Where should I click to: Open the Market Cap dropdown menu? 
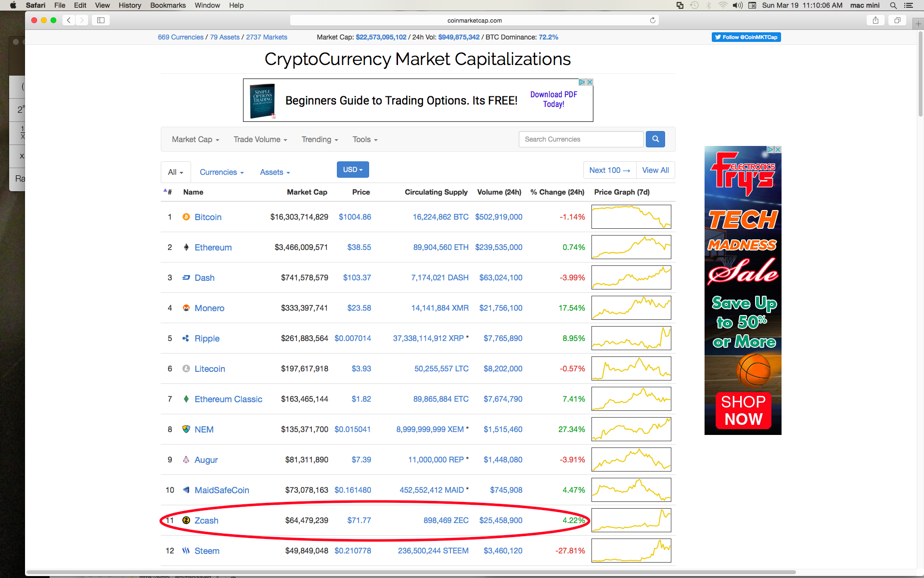pyautogui.click(x=195, y=139)
